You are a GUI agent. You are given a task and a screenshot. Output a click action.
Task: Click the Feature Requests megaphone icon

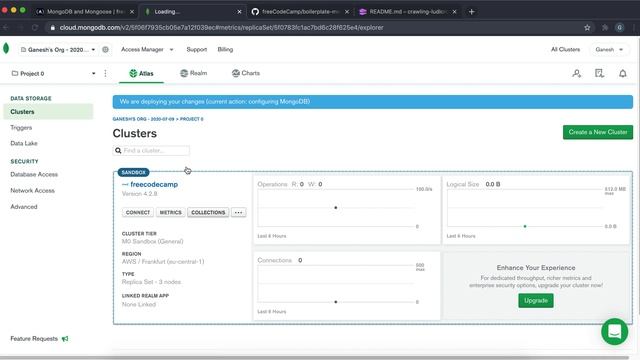click(x=65, y=339)
